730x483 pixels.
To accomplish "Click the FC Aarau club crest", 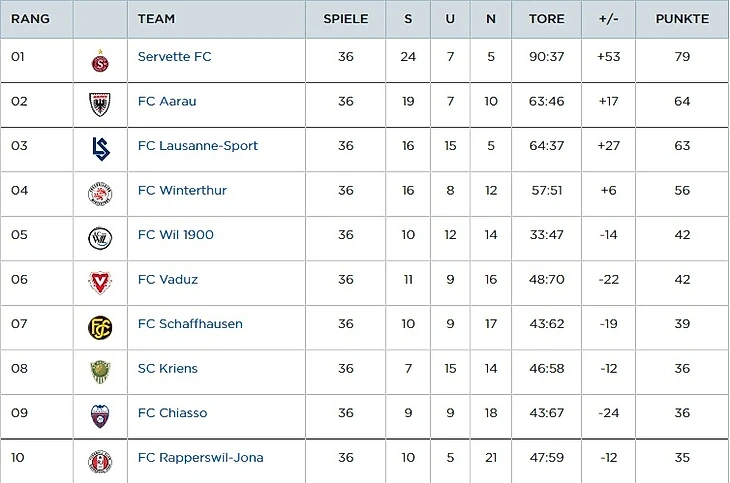I will pyautogui.click(x=100, y=103).
